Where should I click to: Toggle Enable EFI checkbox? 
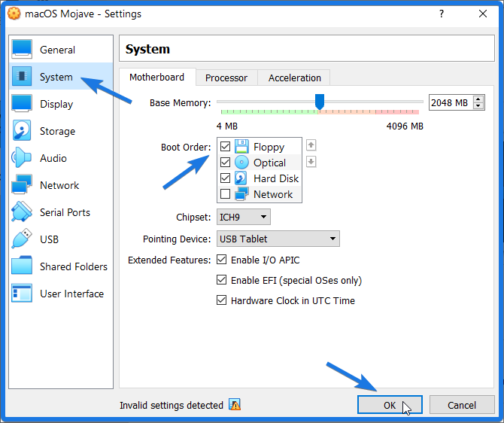point(221,280)
